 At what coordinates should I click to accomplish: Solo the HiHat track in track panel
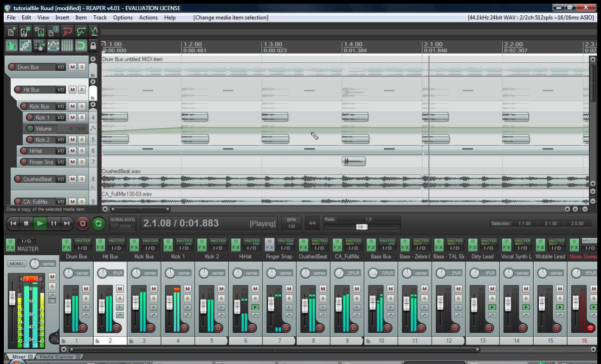pos(81,151)
